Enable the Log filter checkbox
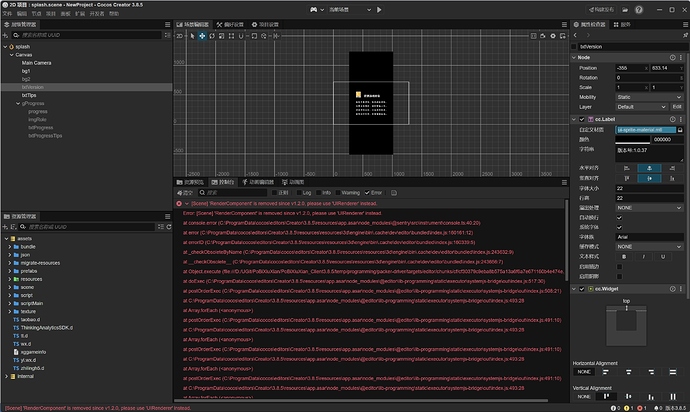The width and height of the screenshot is (690, 412). pyautogui.click(x=300, y=192)
